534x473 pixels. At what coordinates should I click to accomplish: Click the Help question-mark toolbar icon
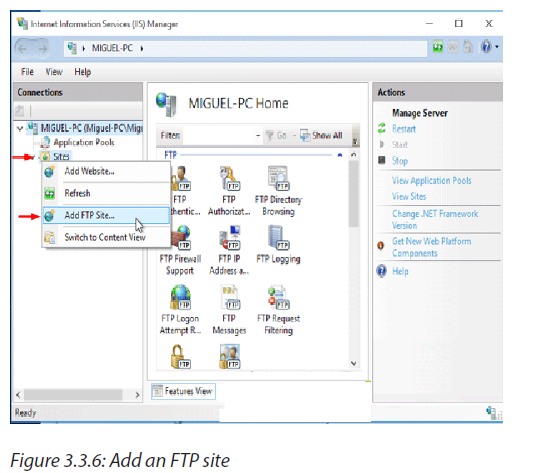click(486, 47)
